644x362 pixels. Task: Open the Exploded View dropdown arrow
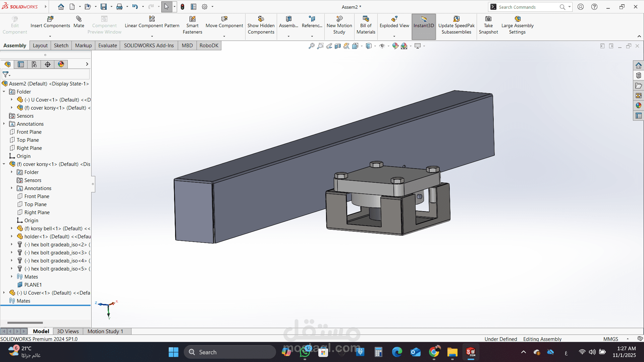coord(394,36)
